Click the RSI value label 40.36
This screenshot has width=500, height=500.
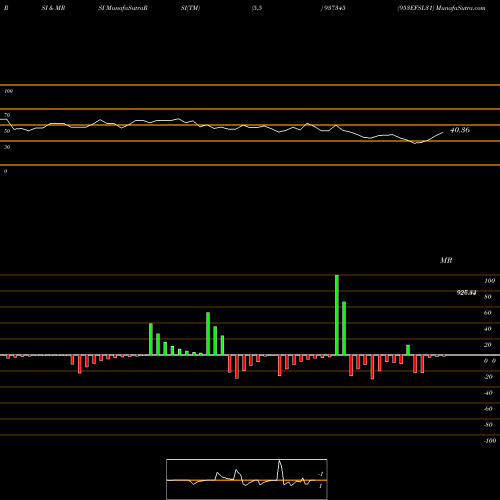[x=460, y=130]
